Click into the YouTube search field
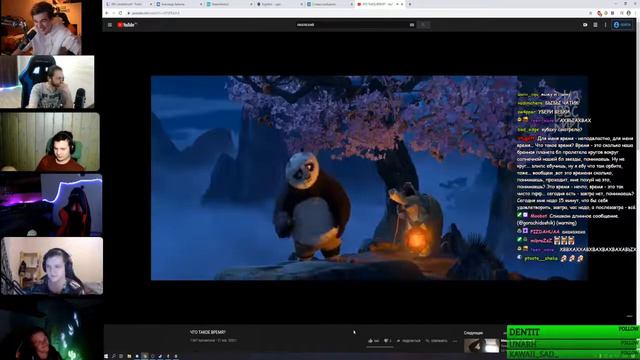The image size is (640, 360). click(x=355, y=25)
